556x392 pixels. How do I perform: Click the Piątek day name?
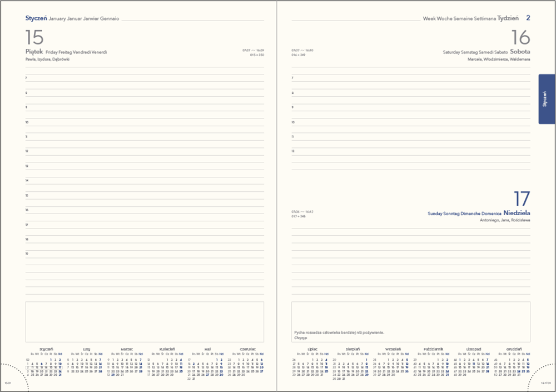click(x=34, y=52)
